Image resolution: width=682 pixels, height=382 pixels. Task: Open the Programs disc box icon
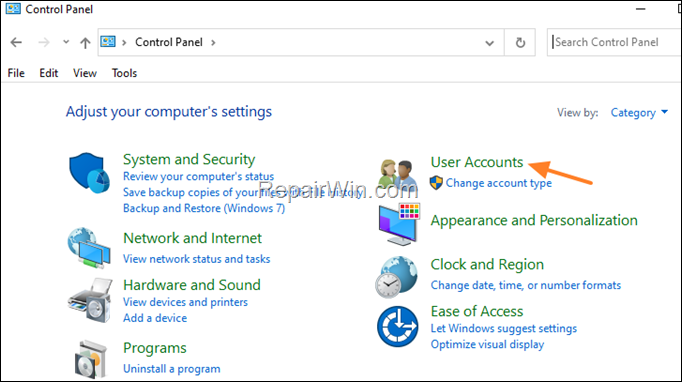[x=90, y=359]
